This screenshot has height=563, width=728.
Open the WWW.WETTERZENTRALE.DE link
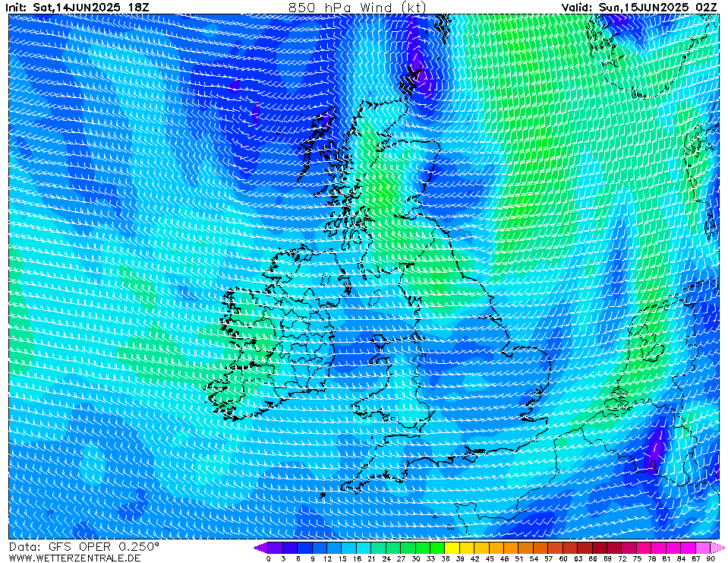[x=74, y=558]
